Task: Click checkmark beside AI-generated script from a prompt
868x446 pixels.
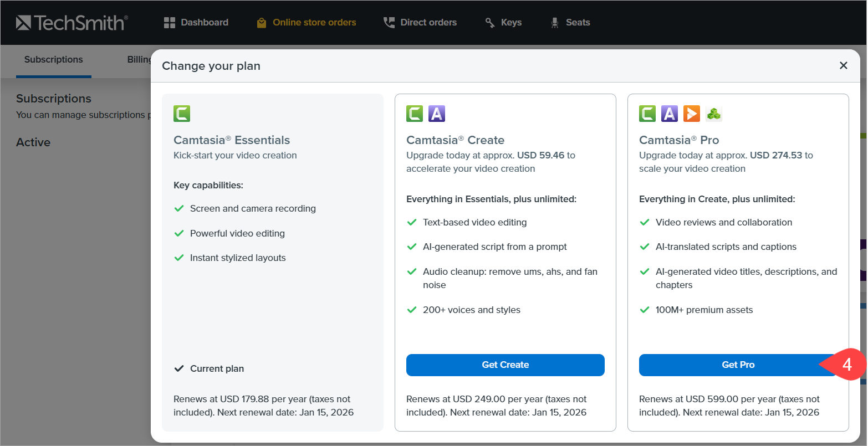Action: [412, 247]
